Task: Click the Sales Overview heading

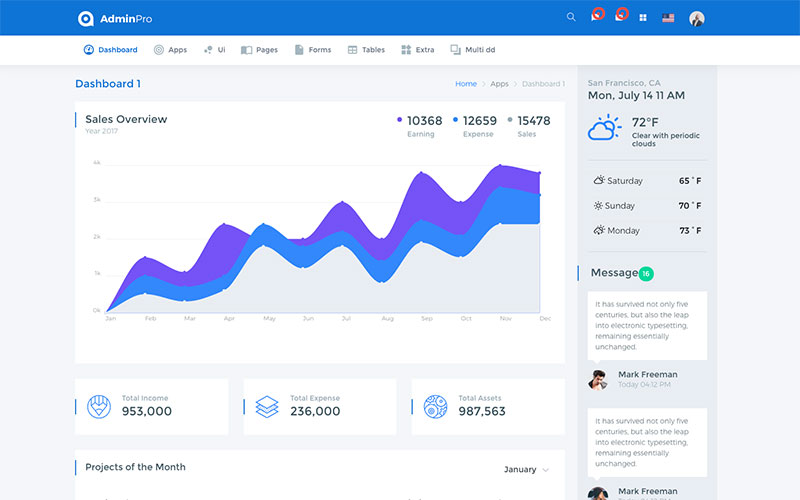Action: pyautogui.click(x=126, y=119)
